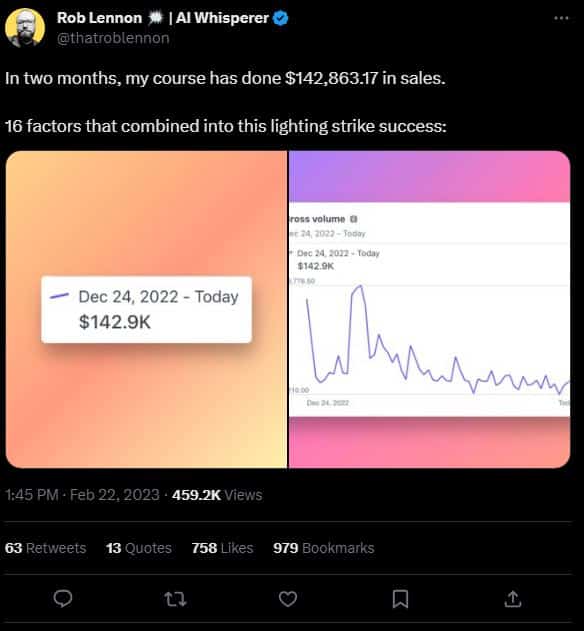Click the blue verified checkmark badge
This screenshot has height=631, width=584.
pos(281,18)
